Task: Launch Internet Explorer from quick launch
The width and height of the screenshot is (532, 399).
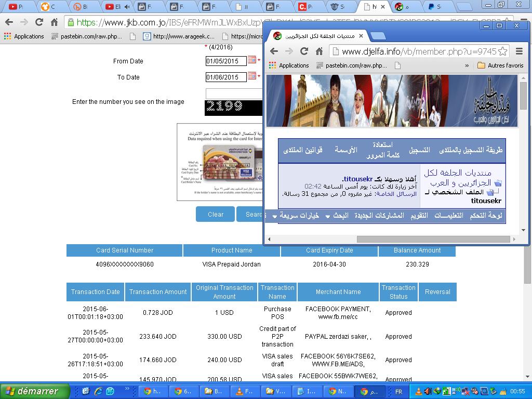Action: [98, 391]
